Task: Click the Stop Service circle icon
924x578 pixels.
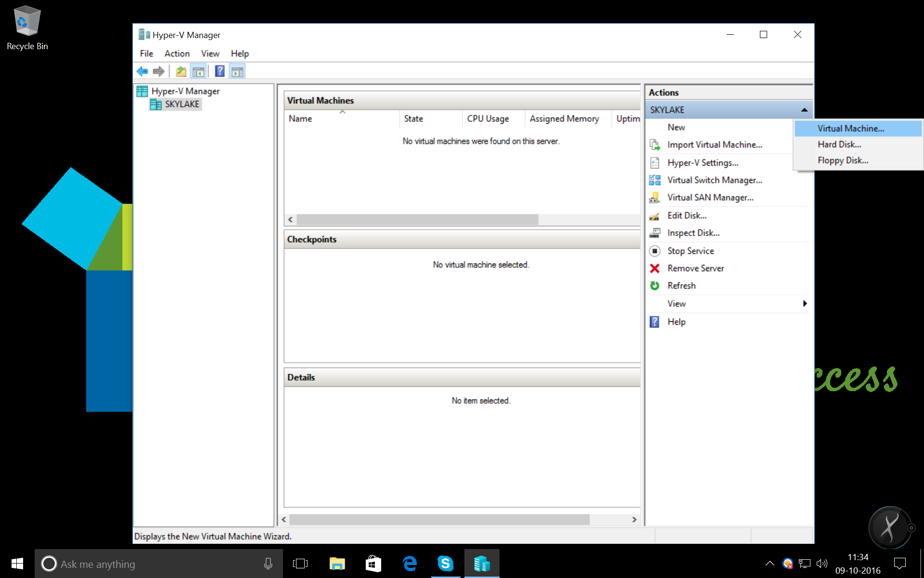Action: coord(654,251)
